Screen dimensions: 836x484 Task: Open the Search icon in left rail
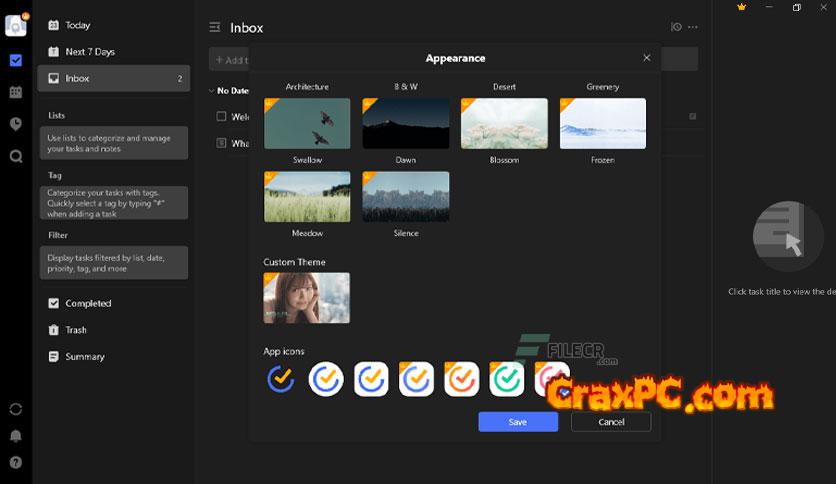pyautogui.click(x=16, y=156)
